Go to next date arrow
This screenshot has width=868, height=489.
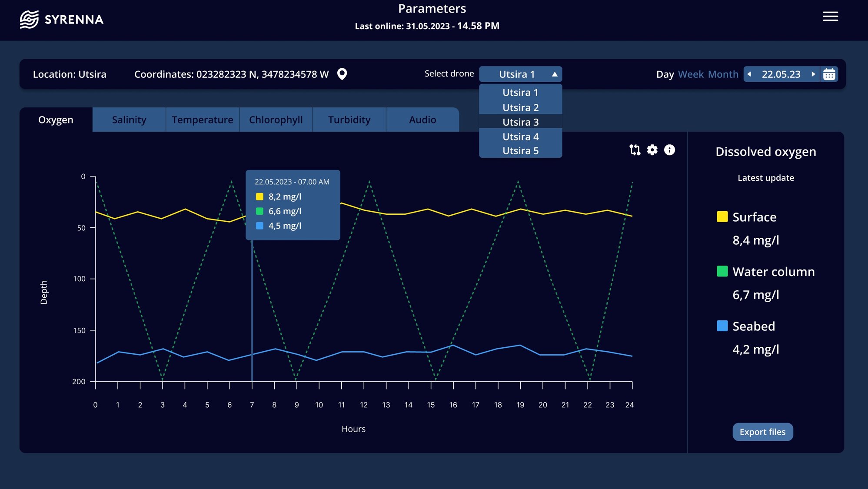(x=813, y=74)
